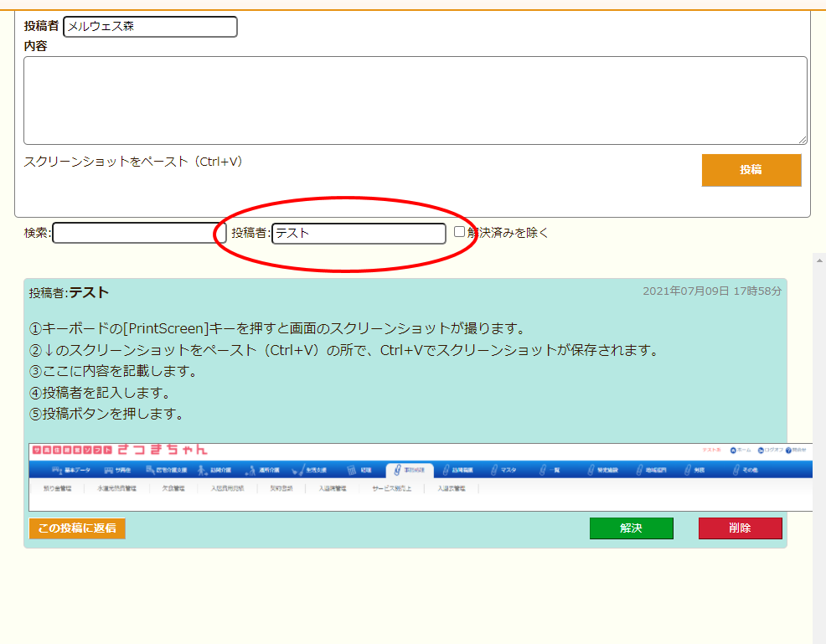Click the この投稿に返信 button

[77, 528]
